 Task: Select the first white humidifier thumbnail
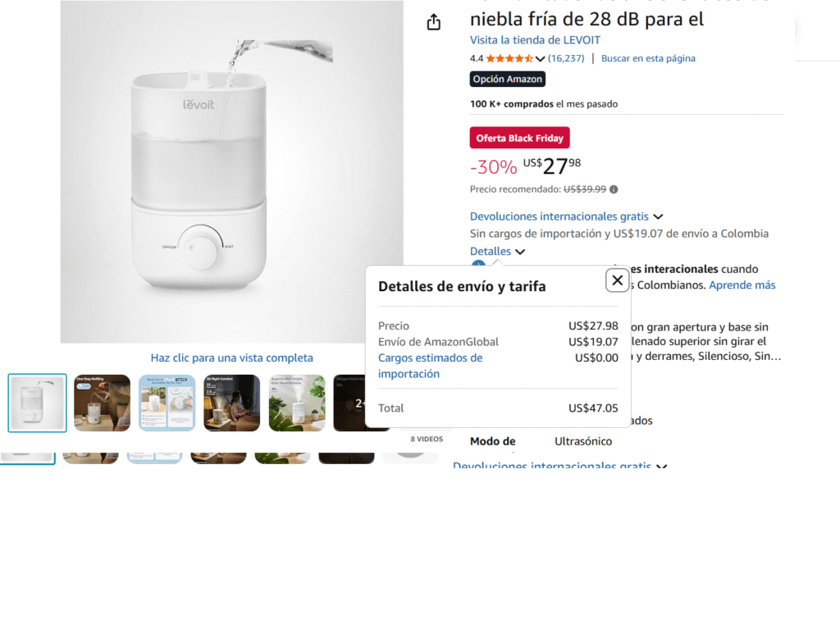tap(37, 403)
